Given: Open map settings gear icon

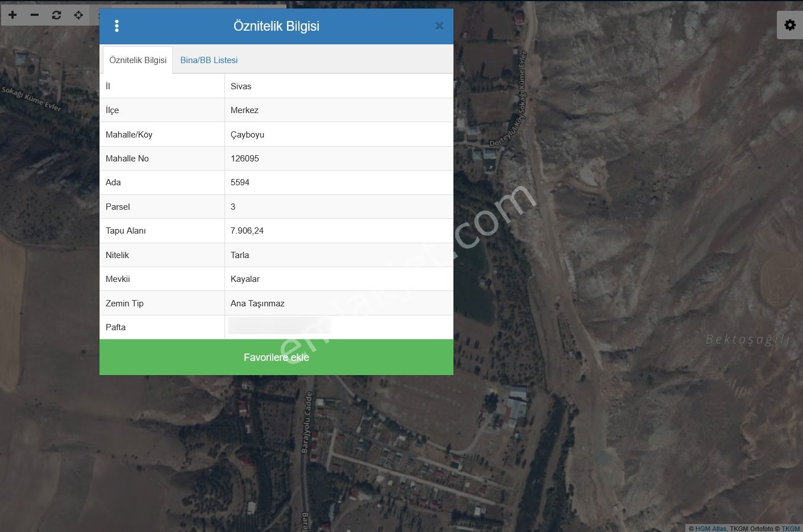Looking at the screenshot, I should click(x=789, y=25).
